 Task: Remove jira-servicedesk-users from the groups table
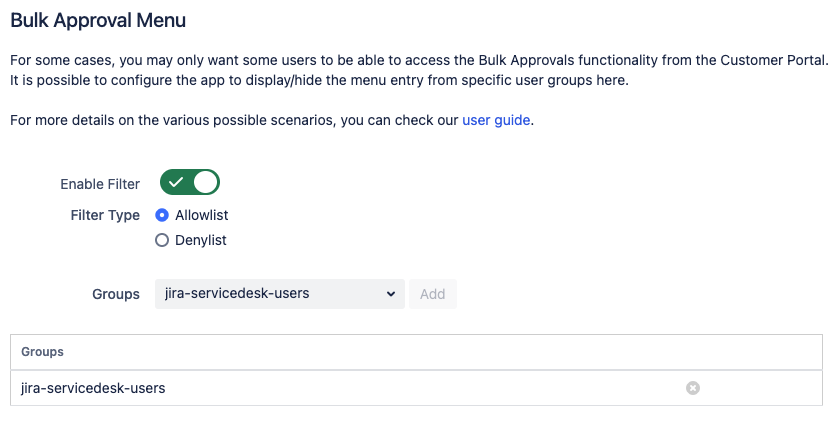[x=693, y=388]
